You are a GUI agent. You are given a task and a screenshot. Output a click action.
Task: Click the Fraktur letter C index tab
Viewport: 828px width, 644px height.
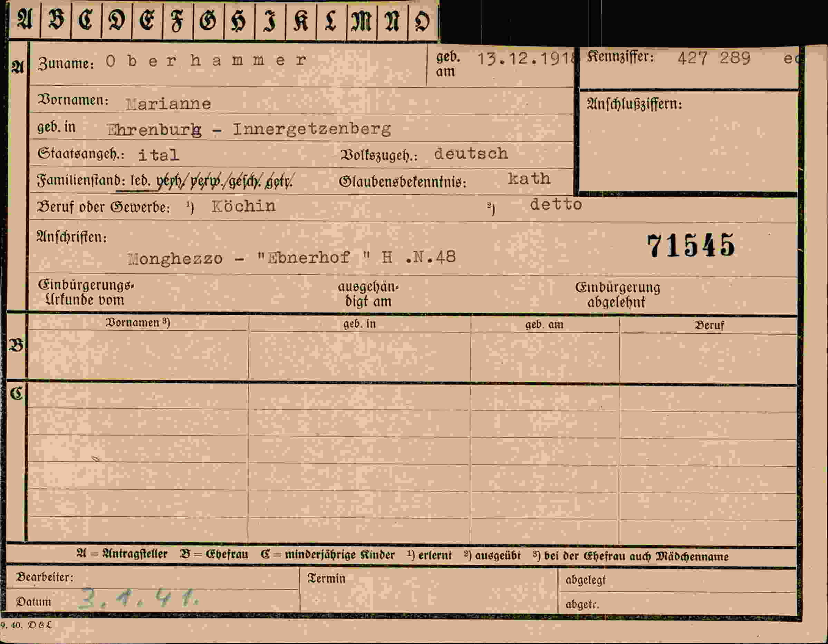(86, 20)
